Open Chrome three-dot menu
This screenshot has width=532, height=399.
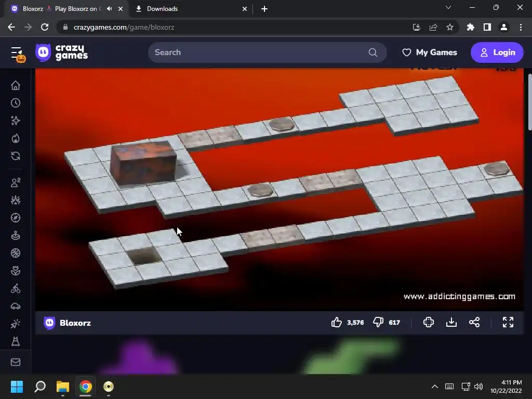point(521,27)
